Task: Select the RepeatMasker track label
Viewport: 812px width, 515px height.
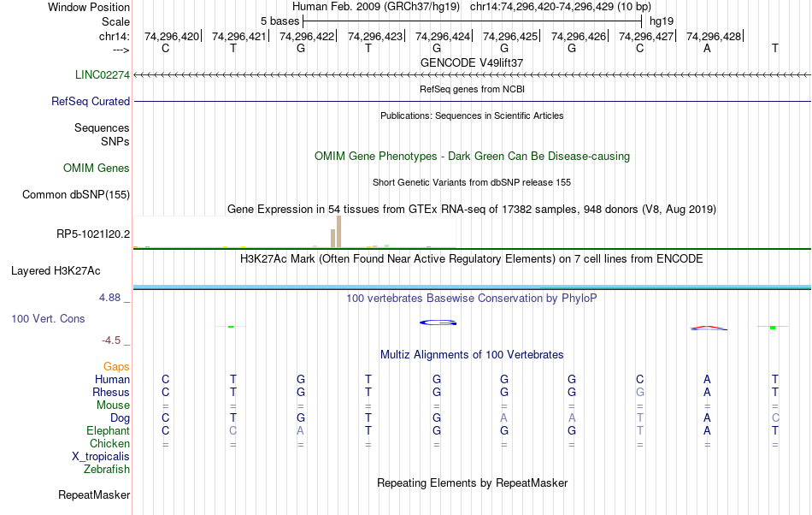Action: (94, 494)
